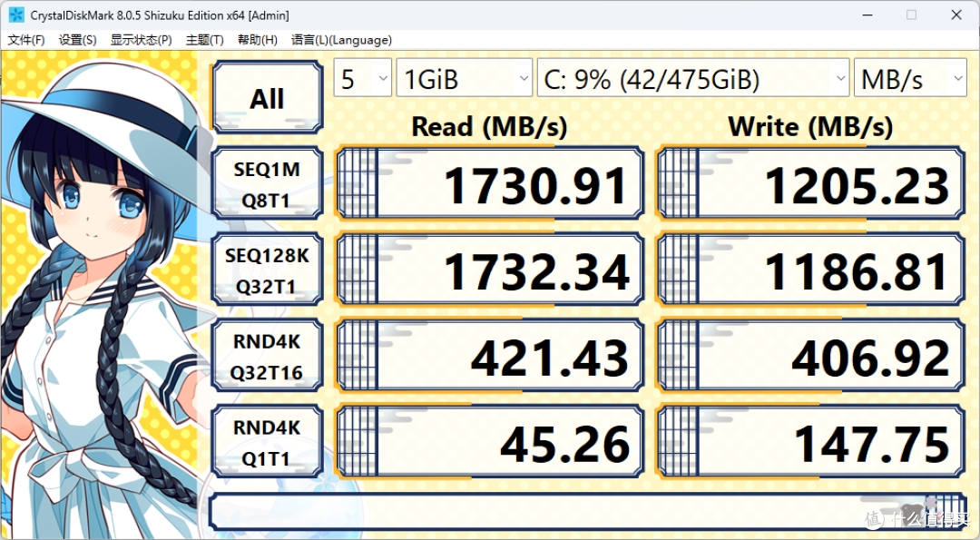Click the CrystalDiskMark app icon in title bar

click(16, 15)
